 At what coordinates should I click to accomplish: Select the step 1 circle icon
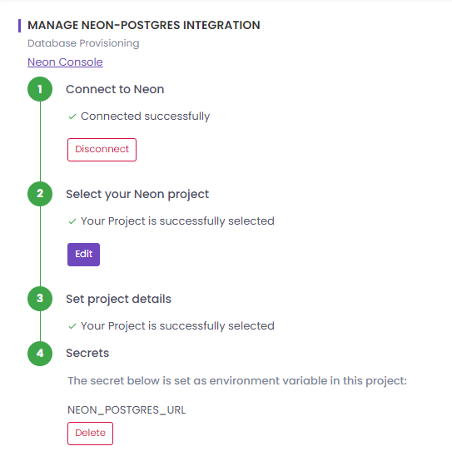(x=40, y=89)
